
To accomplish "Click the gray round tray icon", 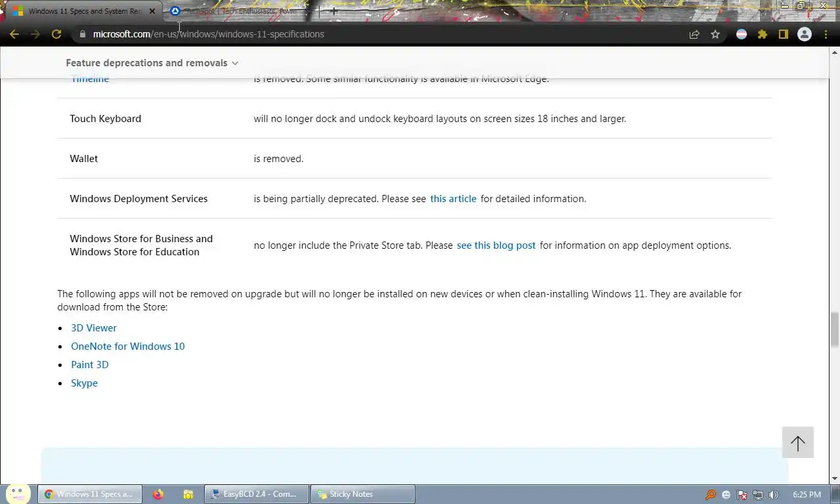I will [726, 495].
